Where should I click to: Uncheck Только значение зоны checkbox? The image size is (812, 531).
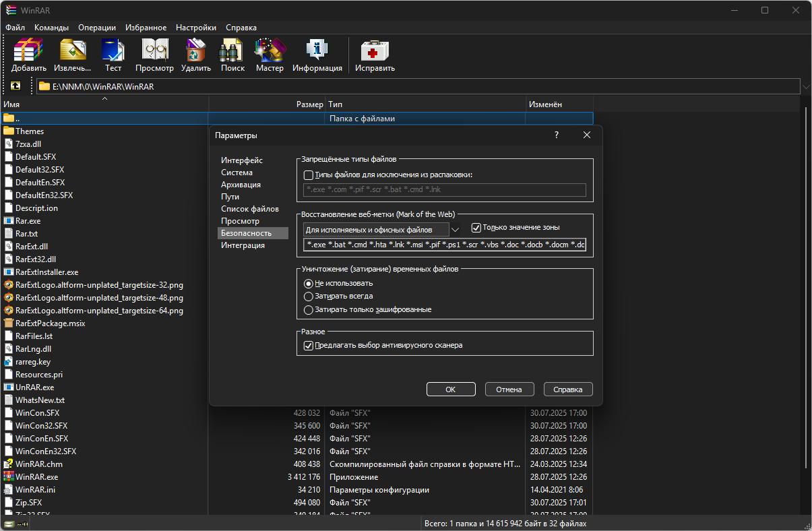tap(476, 228)
